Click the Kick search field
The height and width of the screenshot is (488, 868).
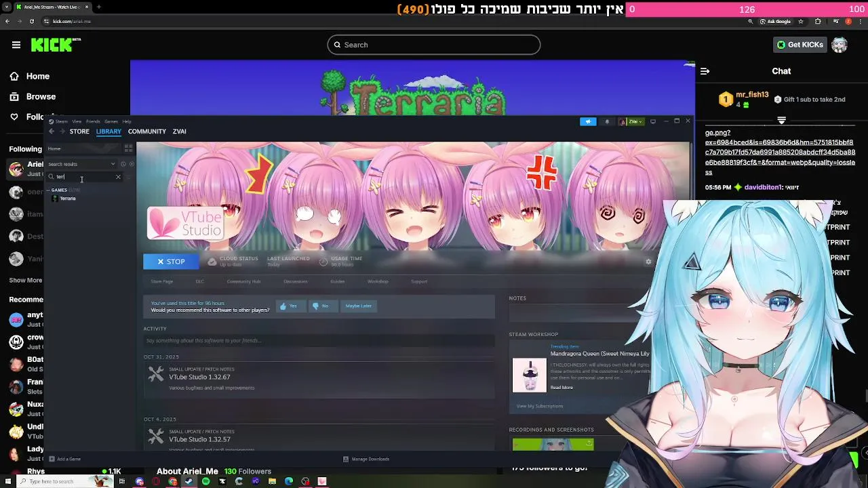point(434,45)
